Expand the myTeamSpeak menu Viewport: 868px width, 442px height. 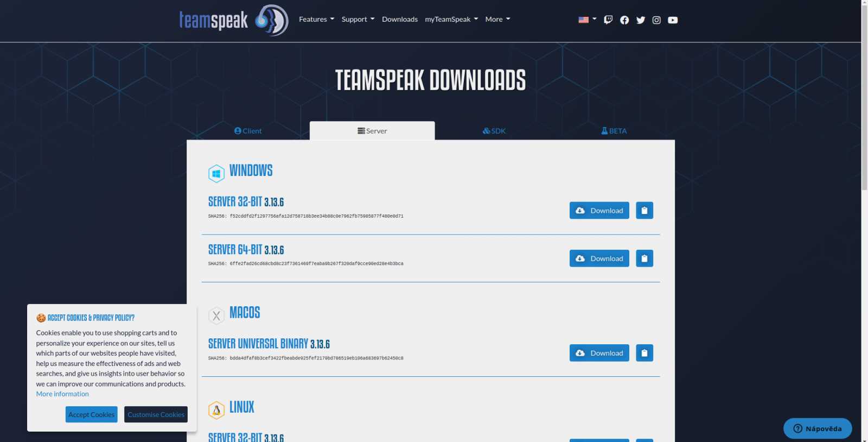pos(451,20)
